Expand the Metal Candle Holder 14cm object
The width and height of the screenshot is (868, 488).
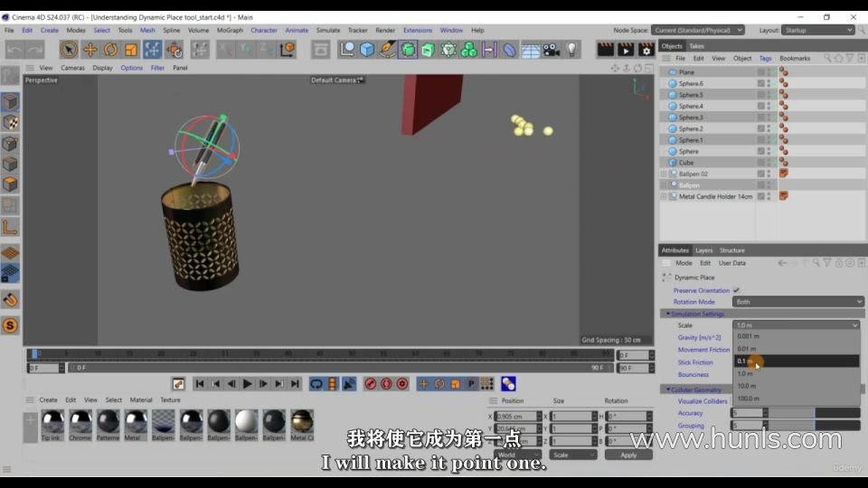coord(664,196)
